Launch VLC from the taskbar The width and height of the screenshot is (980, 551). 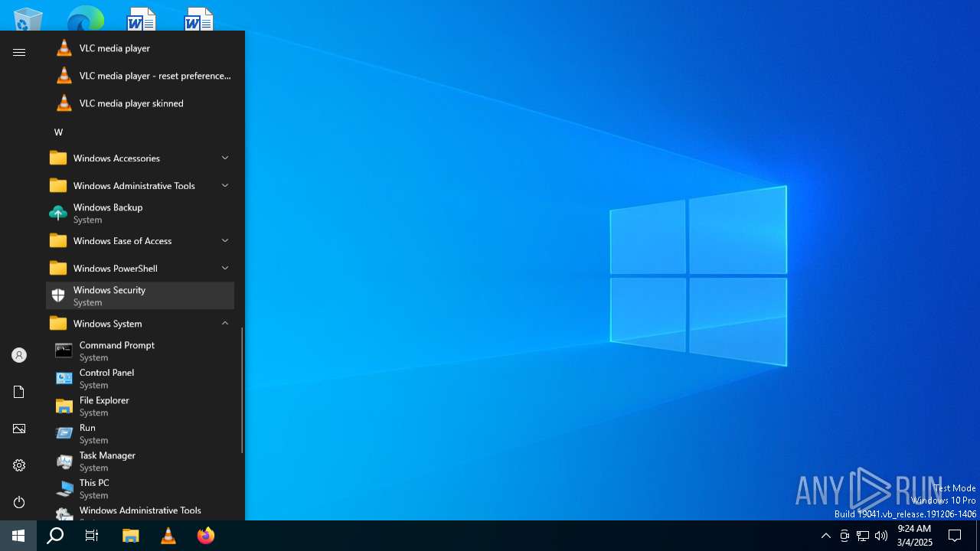coord(168,536)
